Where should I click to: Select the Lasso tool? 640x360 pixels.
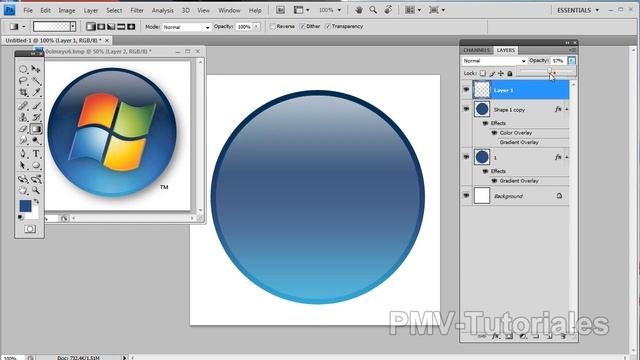(x=23, y=81)
